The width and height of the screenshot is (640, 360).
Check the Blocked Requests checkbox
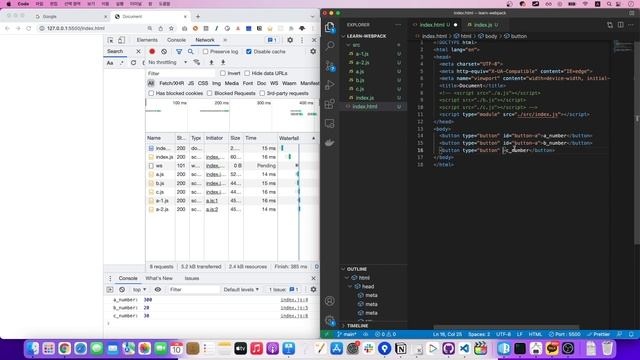[x=209, y=93]
